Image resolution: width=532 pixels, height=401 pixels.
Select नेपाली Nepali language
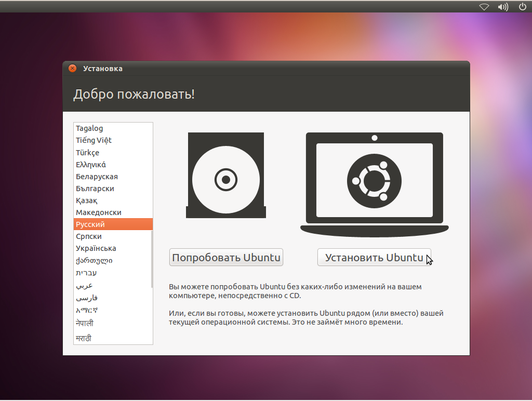pos(113,323)
